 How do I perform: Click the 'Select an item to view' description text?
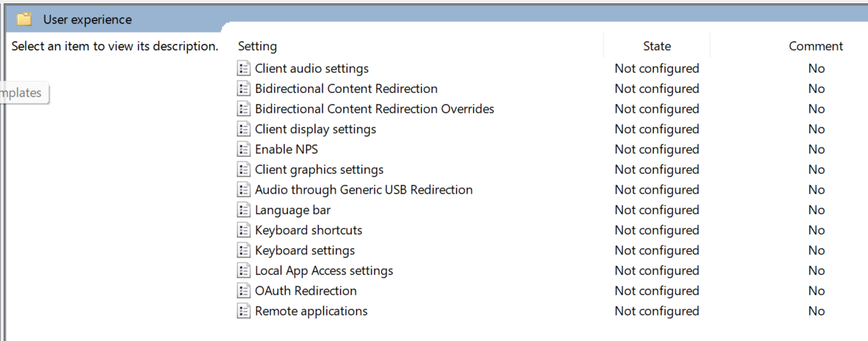pos(115,46)
